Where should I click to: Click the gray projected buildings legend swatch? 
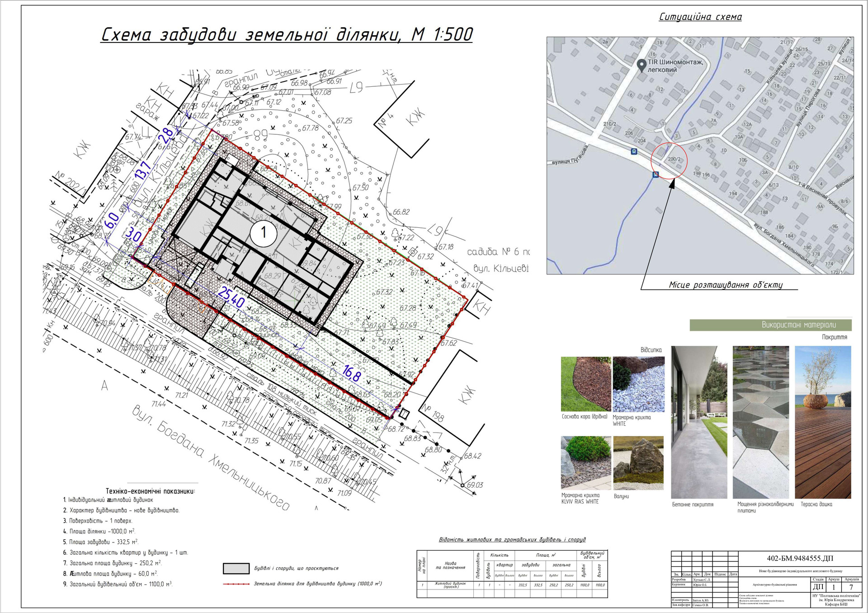[236, 568]
